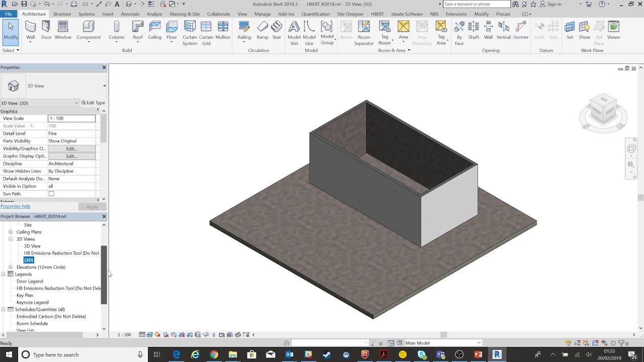Launch the Ramp tool in Circulation
The width and height of the screenshot is (644, 362).
tap(263, 30)
